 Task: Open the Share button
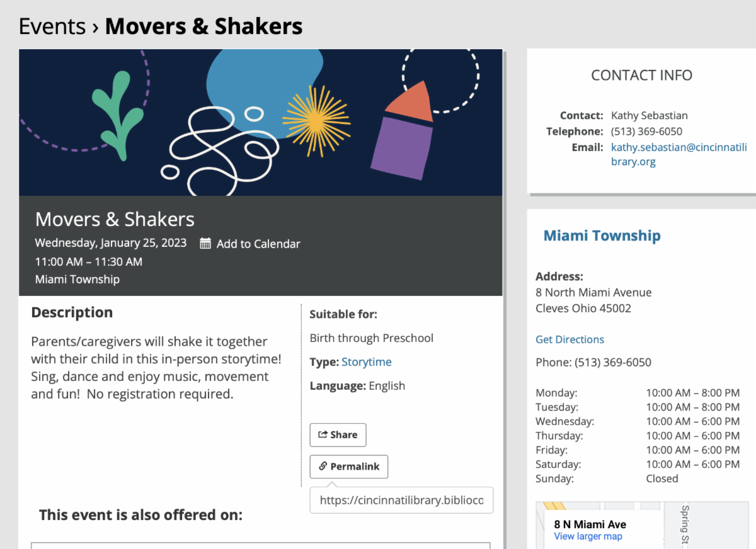(338, 434)
